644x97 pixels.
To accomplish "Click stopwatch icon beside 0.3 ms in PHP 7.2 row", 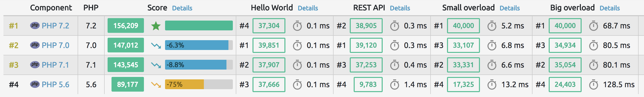I will pyautogui.click(x=394, y=26).
